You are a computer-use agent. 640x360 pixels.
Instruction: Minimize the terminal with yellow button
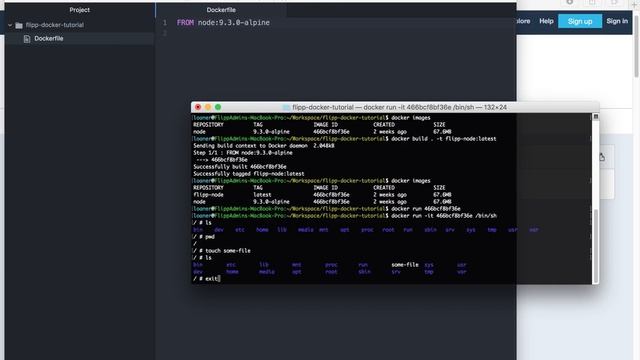[208, 107]
